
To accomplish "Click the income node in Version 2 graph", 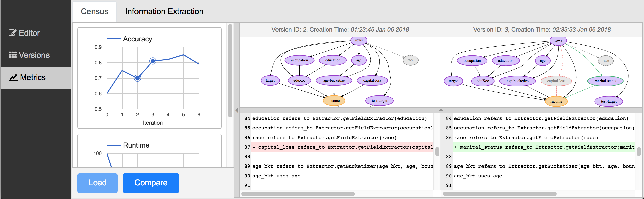I will (334, 101).
